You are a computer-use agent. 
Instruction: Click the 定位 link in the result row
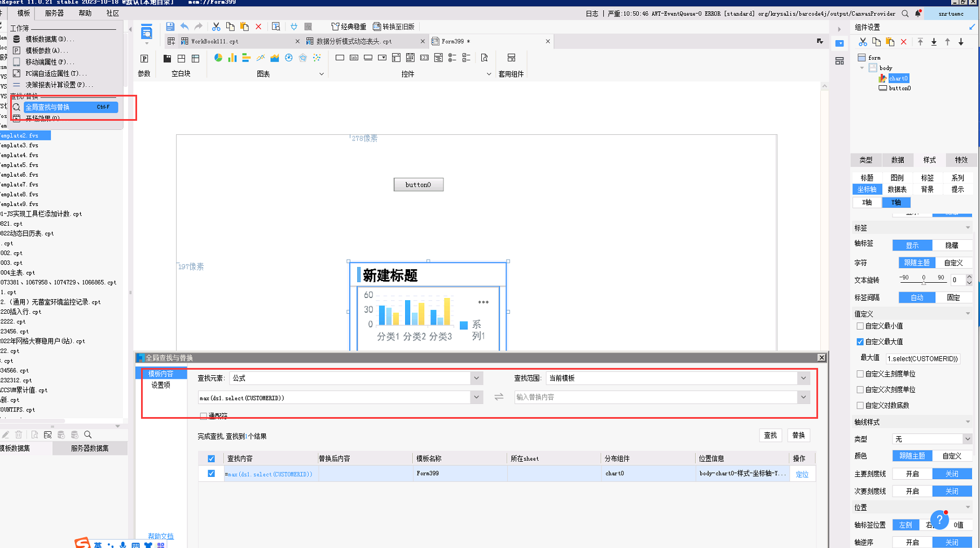click(801, 475)
